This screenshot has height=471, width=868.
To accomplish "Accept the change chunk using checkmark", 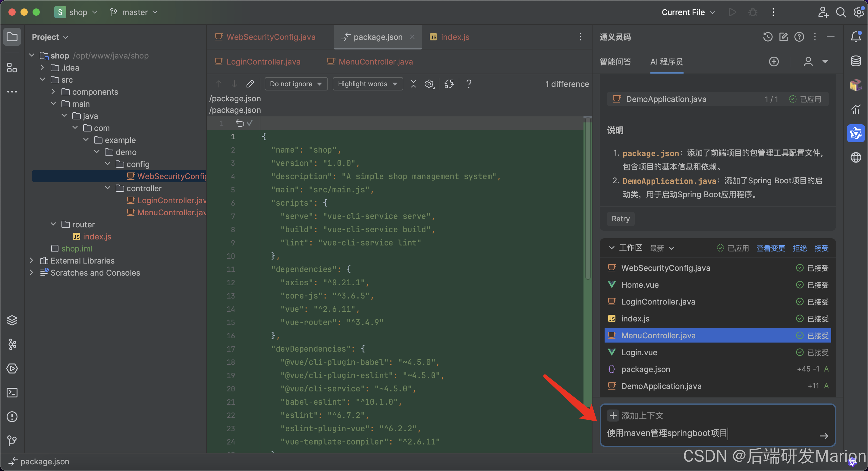I will pyautogui.click(x=249, y=123).
